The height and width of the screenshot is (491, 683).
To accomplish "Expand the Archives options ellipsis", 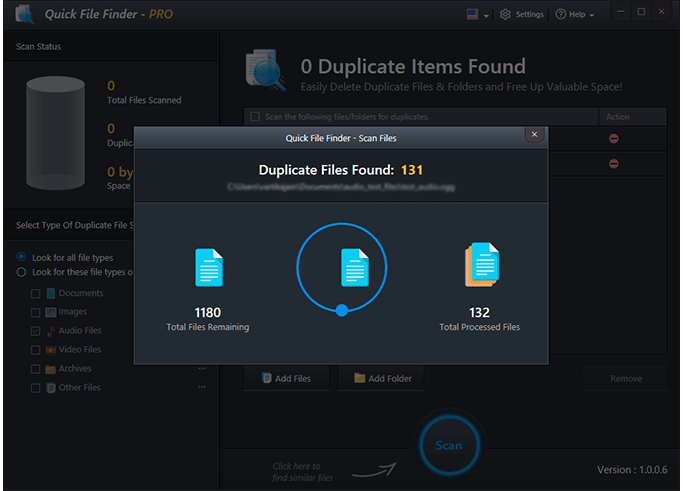I will click(x=202, y=369).
